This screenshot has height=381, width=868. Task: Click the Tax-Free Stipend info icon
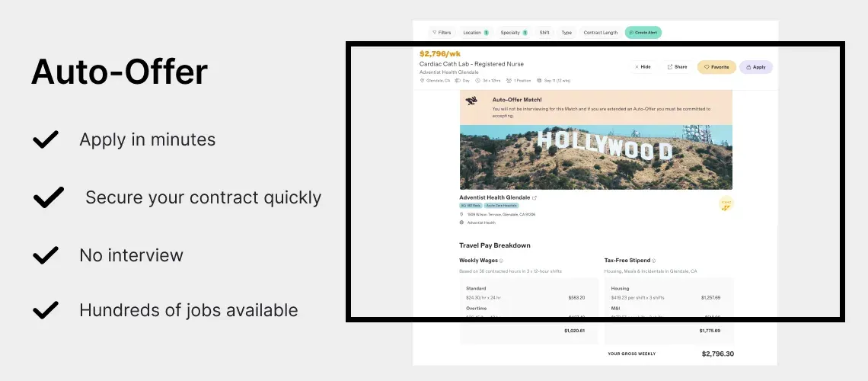pos(654,261)
